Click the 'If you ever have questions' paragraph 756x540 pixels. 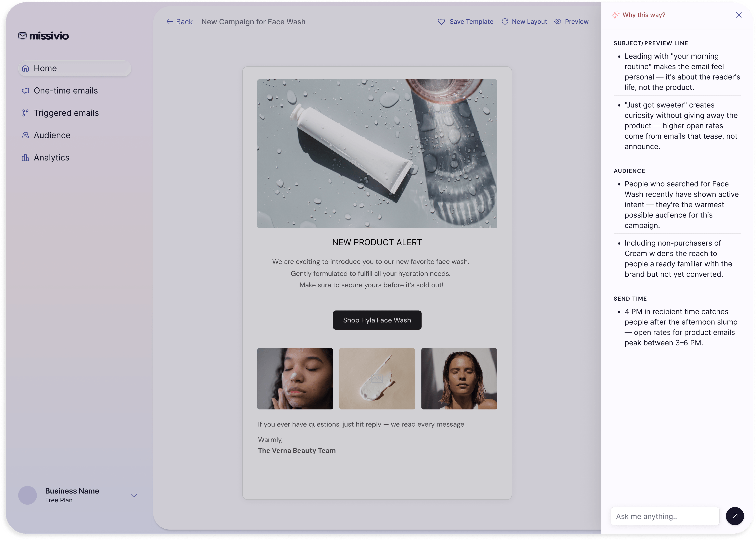[x=362, y=424]
